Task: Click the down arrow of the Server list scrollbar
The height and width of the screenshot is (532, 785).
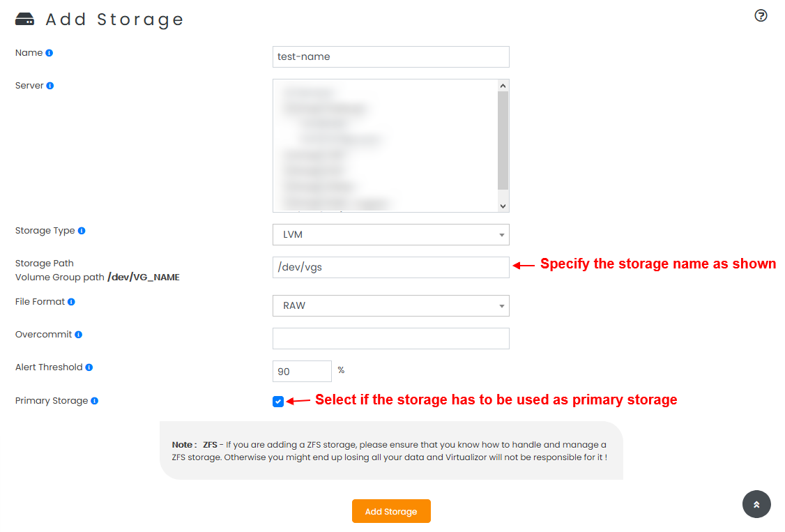Action: (502, 204)
